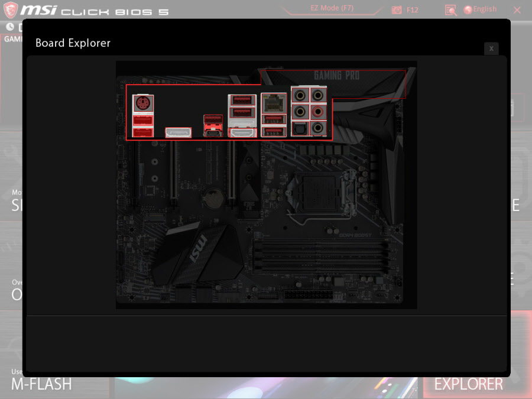Click the PS/2 keyboard/mouse port
532x399 pixels.
click(x=142, y=104)
